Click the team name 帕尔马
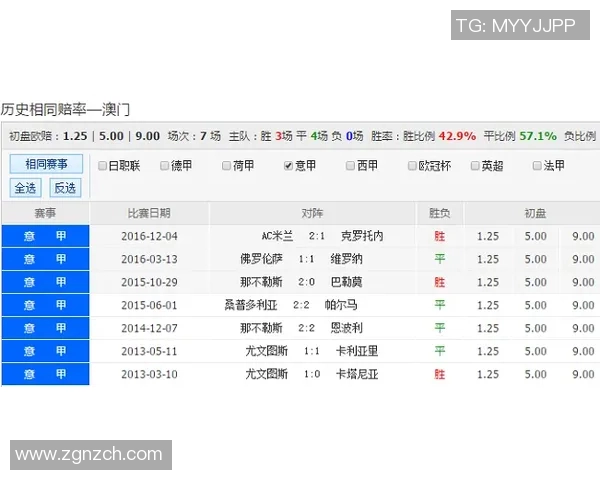 [x=341, y=305]
